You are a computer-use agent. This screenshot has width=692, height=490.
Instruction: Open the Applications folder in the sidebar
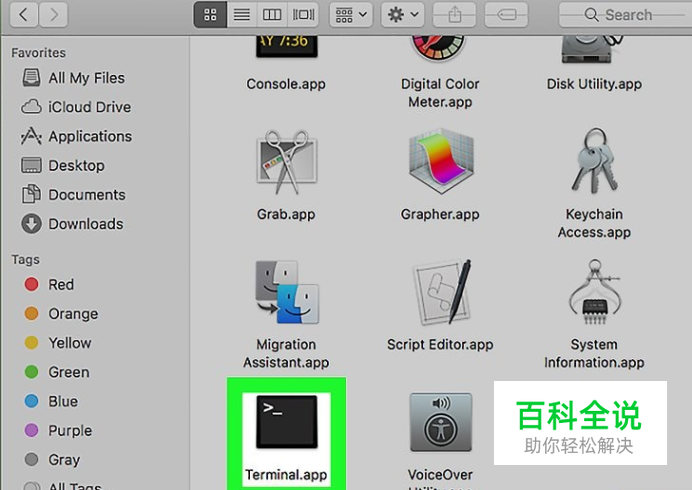tap(76, 136)
